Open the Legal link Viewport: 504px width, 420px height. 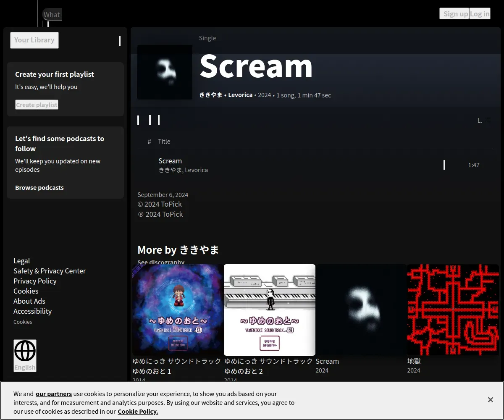point(22,261)
